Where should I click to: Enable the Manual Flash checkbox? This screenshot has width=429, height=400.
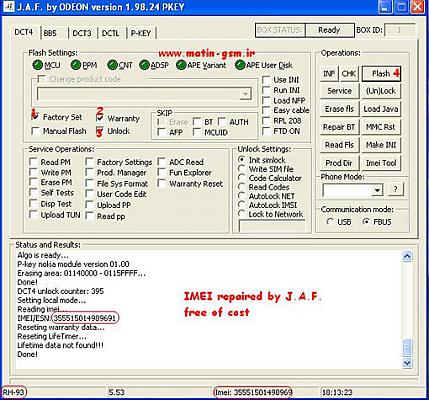[x=35, y=131]
